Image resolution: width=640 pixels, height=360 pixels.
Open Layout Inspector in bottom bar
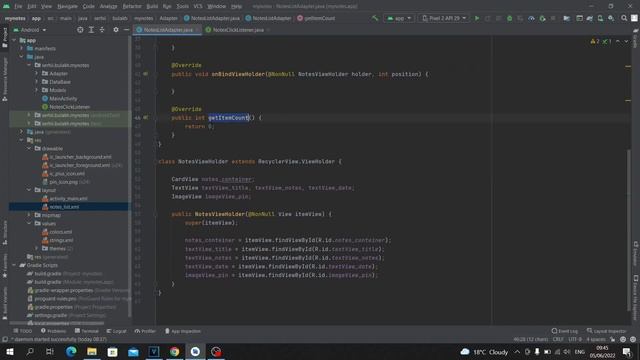pyautogui.click(x=607, y=331)
